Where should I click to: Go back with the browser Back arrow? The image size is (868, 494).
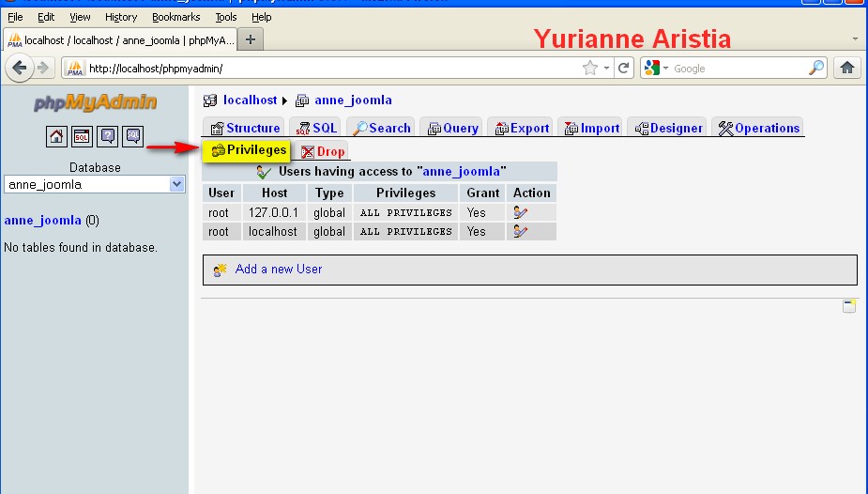point(20,69)
